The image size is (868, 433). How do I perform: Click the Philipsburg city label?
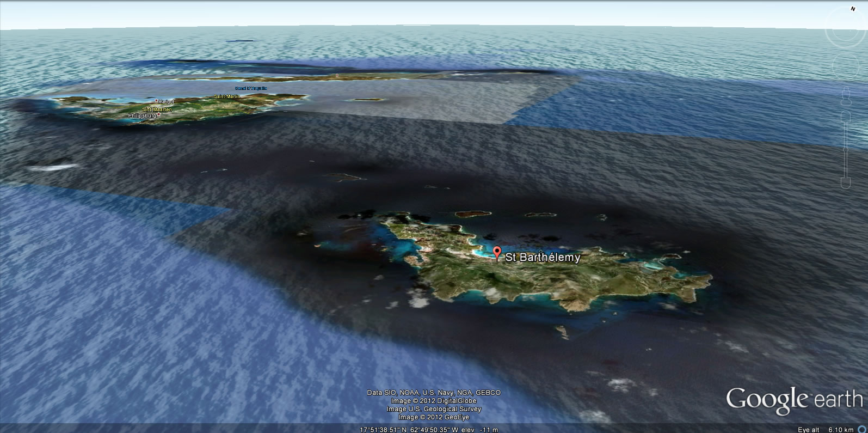click(143, 115)
